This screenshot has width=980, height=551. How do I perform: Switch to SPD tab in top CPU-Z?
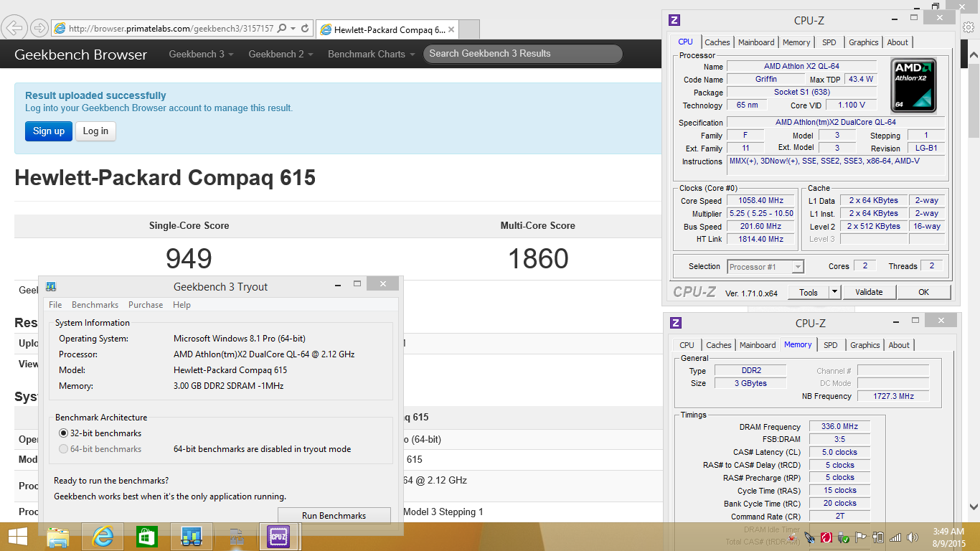tap(829, 42)
